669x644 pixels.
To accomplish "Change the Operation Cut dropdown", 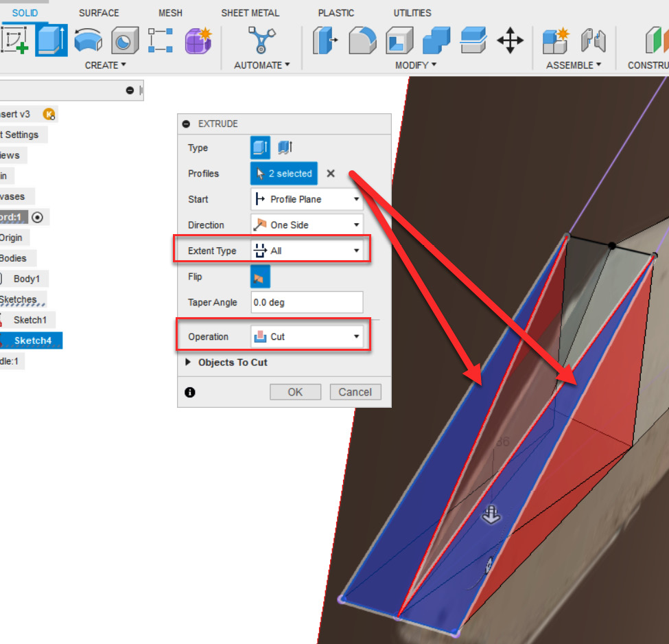I will (x=307, y=336).
